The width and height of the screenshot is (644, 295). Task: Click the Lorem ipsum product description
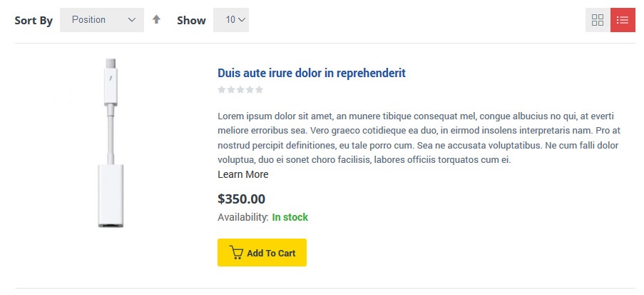[419, 138]
